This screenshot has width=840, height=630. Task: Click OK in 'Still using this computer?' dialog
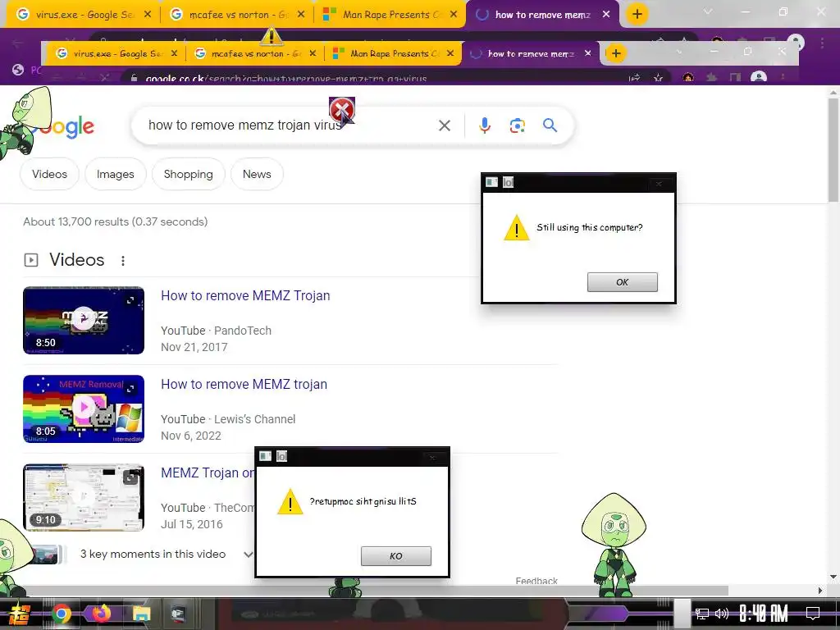622,282
